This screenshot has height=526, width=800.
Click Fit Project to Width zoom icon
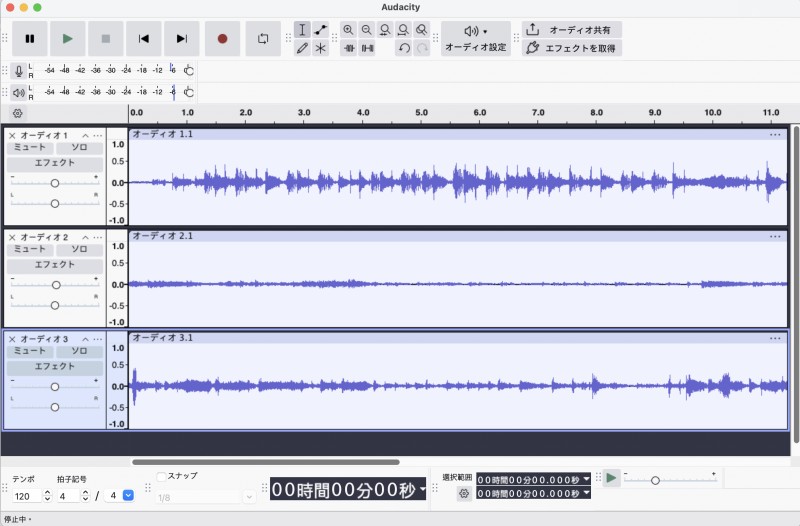[403, 30]
